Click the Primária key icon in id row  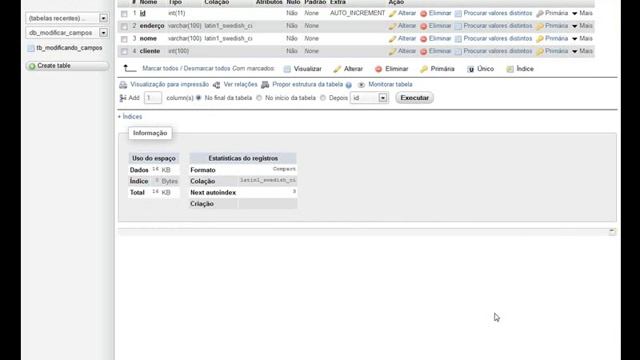point(540,14)
